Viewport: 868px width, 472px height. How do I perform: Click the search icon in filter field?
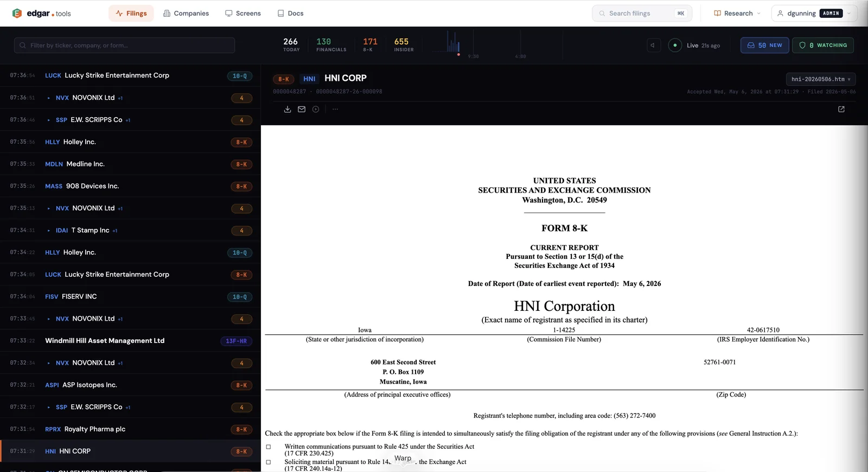pos(23,45)
